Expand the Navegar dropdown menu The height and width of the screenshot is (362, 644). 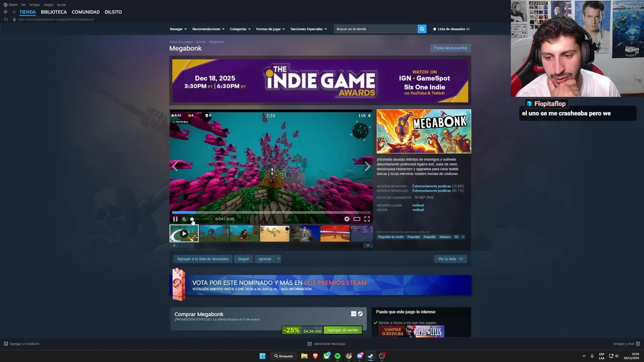(x=178, y=29)
